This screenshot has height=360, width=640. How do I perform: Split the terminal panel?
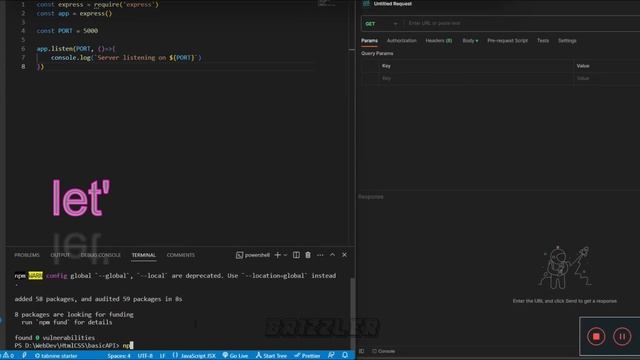pos(296,255)
